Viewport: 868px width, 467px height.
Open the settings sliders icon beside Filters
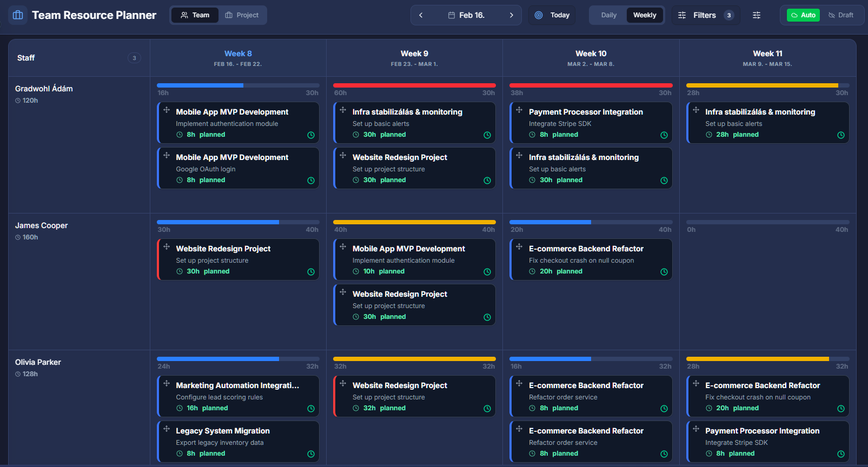tap(757, 15)
